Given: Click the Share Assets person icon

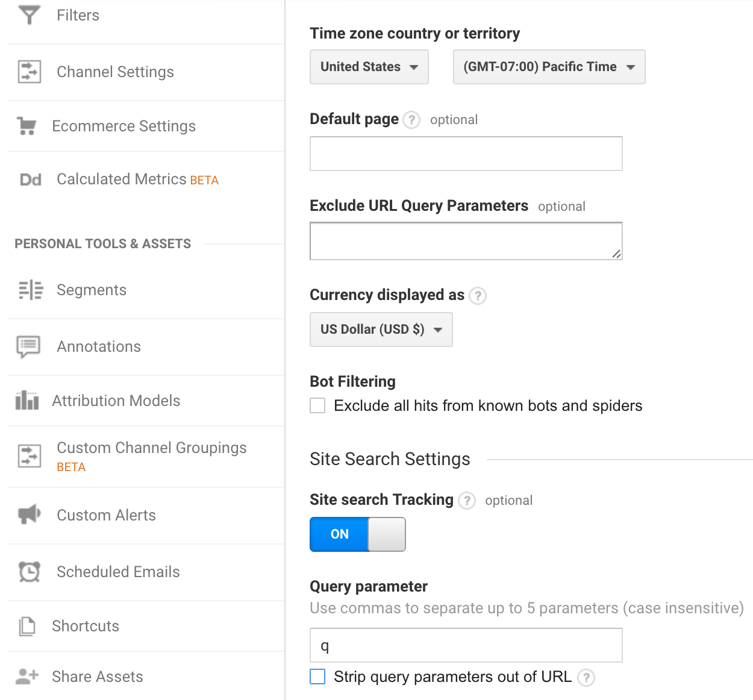Looking at the screenshot, I should pyautogui.click(x=27, y=677).
